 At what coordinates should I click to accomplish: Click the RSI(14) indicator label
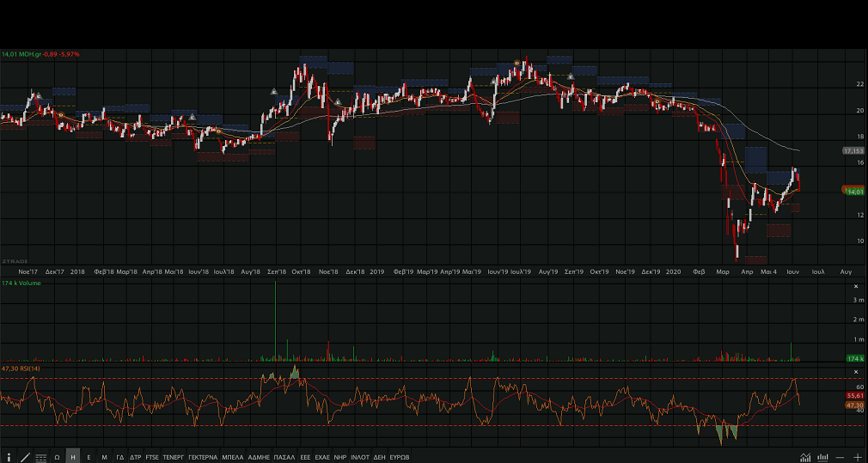click(x=30, y=369)
